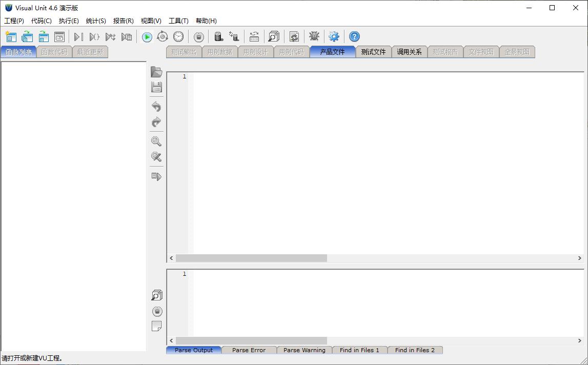Click the magnifier search icon beside editor
Image resolution: width=588 pixels, height=365 pixels.
(156, 141)
